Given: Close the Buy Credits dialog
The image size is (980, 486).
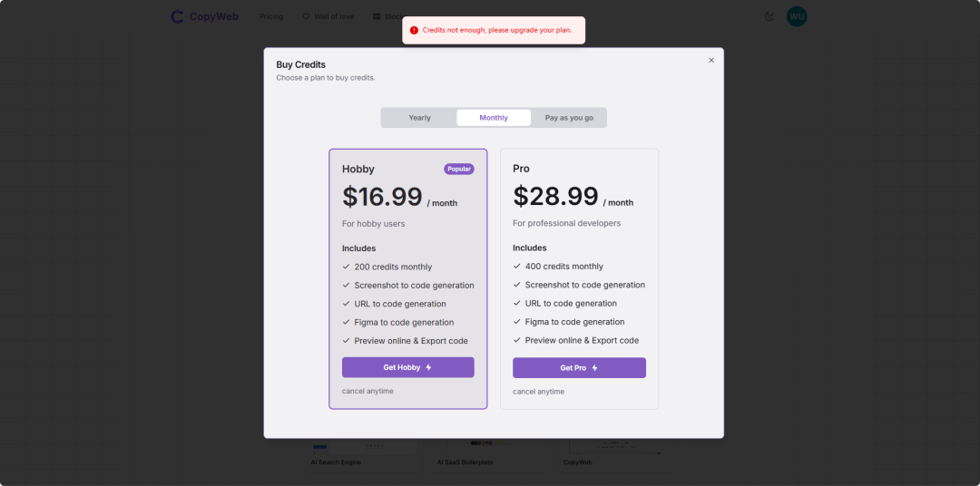Looking at the screenshot, I should tap(711, 61).
